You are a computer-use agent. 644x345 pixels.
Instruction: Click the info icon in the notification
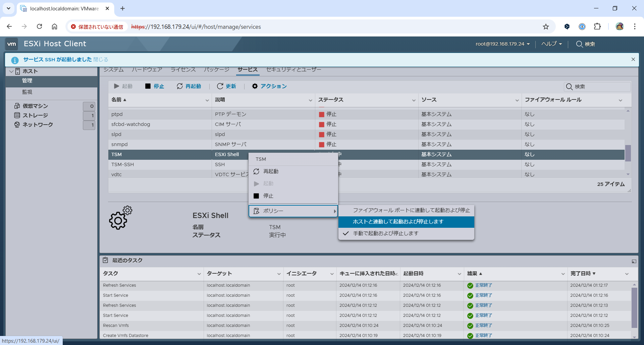[15, 60]
